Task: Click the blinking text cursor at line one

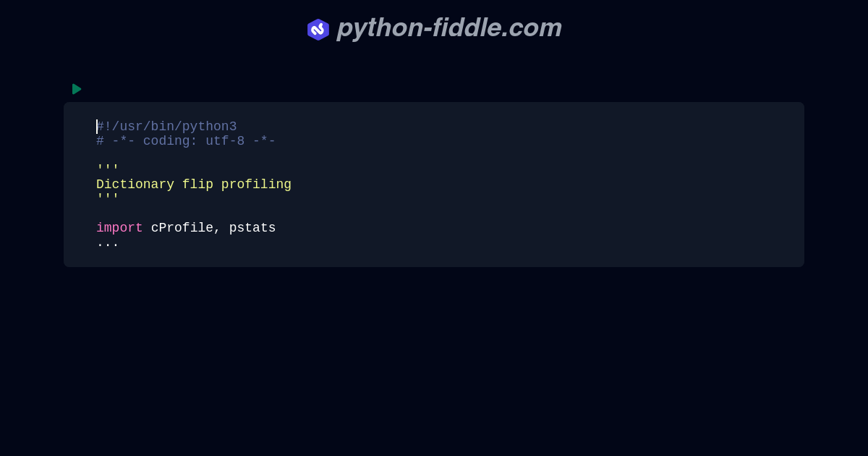Action: click(96, 126)
